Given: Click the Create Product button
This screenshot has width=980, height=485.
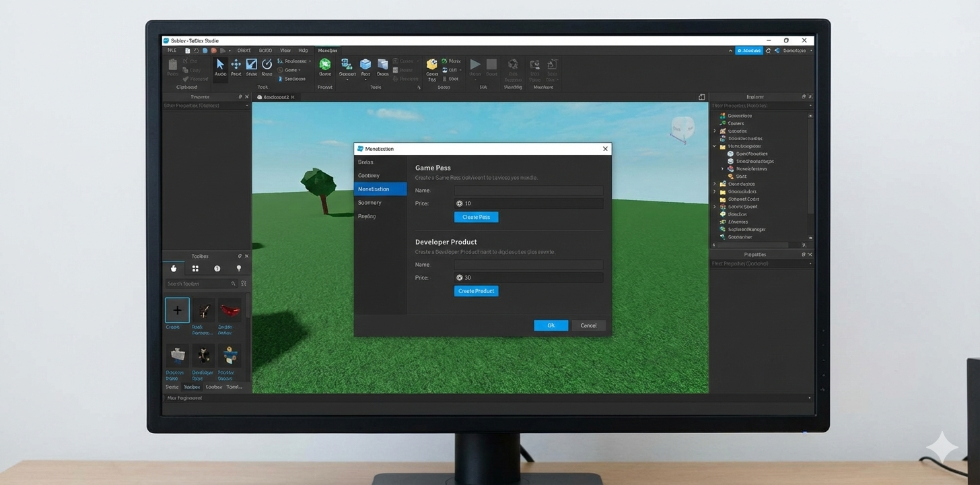Looking at the screenshot, I should 476,291.
